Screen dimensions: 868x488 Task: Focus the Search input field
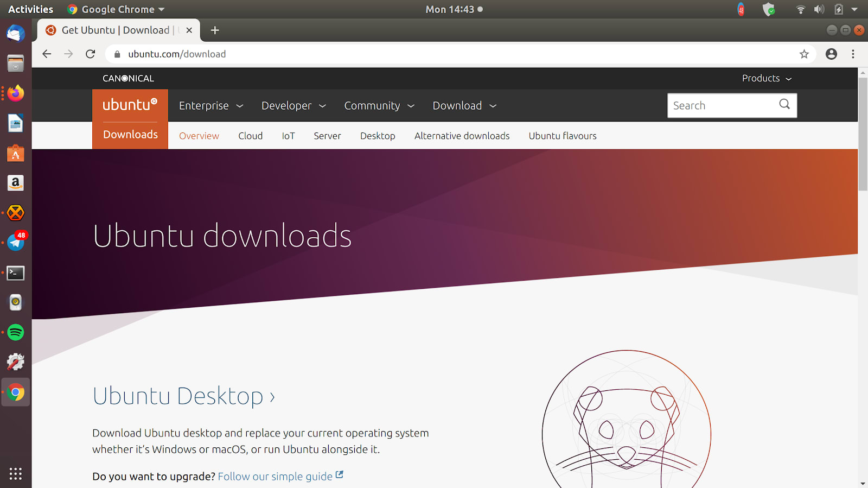[722, 105]
